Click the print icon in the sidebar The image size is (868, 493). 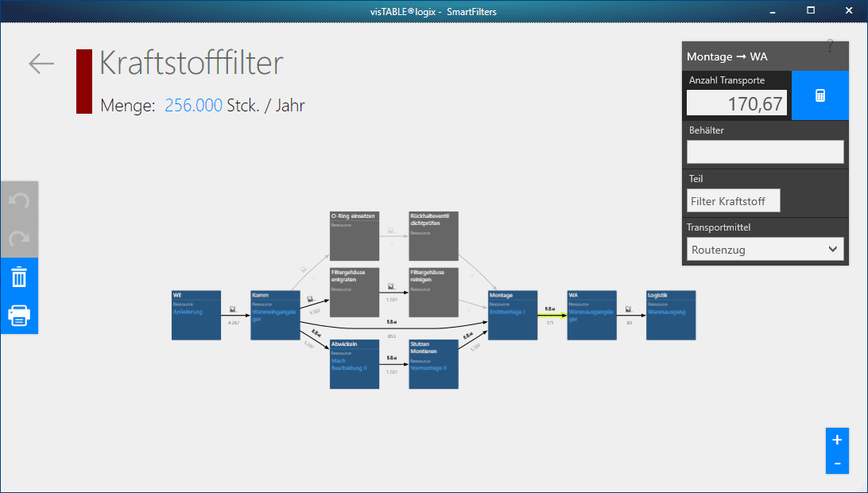click(19, 316)
